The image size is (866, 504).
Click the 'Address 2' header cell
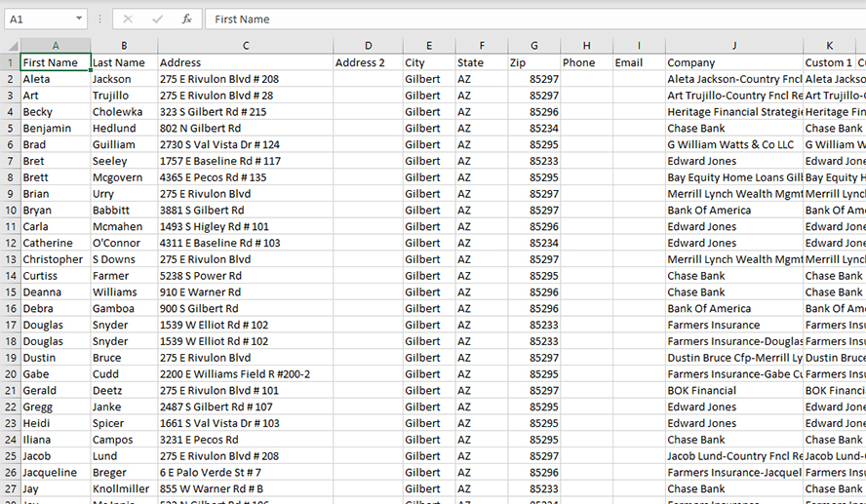click(x=368, y=62)
